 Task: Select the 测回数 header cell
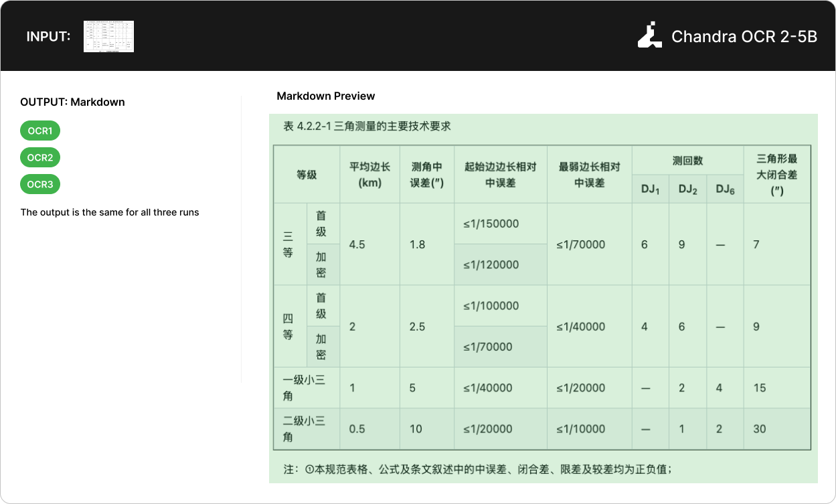(687, 161)
